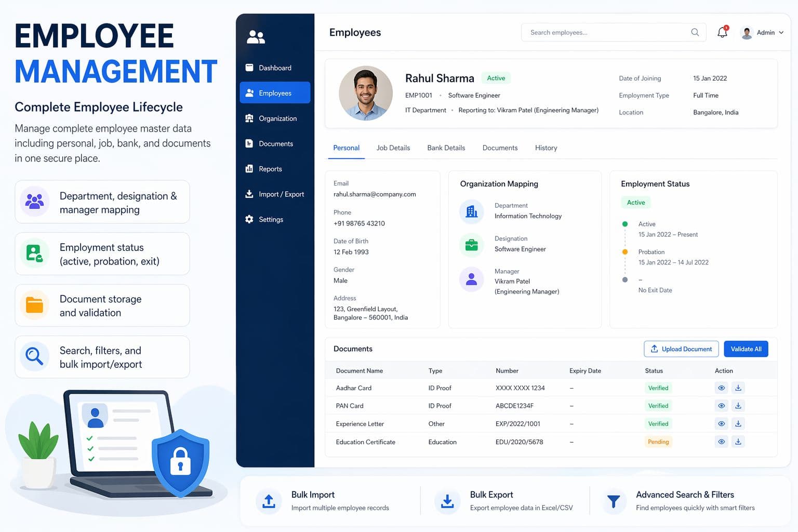
Task: Click the Search employees input field
Action: pos(614,32)
